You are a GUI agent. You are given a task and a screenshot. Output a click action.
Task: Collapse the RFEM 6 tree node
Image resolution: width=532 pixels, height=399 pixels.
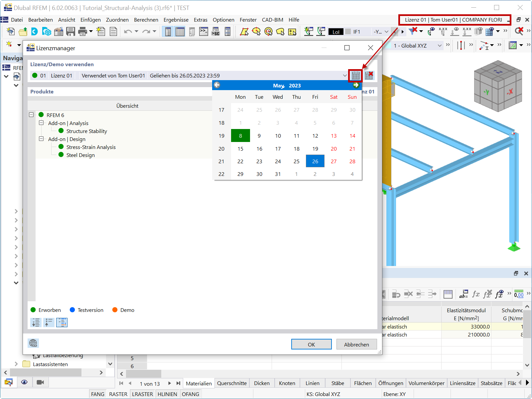pos(31,115)
